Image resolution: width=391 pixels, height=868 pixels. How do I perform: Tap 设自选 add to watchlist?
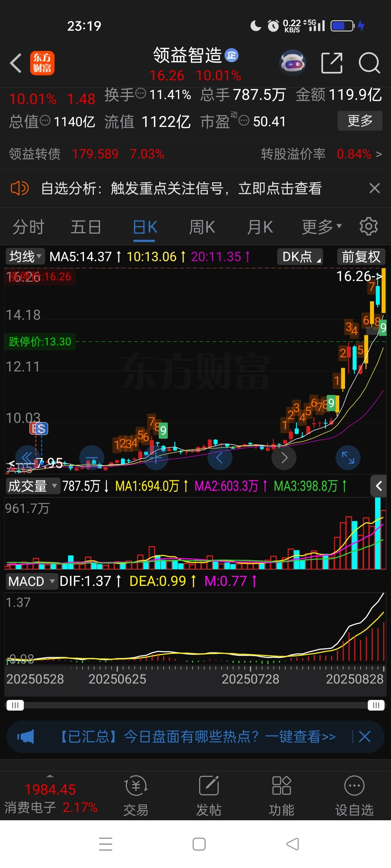pos(354,796)
